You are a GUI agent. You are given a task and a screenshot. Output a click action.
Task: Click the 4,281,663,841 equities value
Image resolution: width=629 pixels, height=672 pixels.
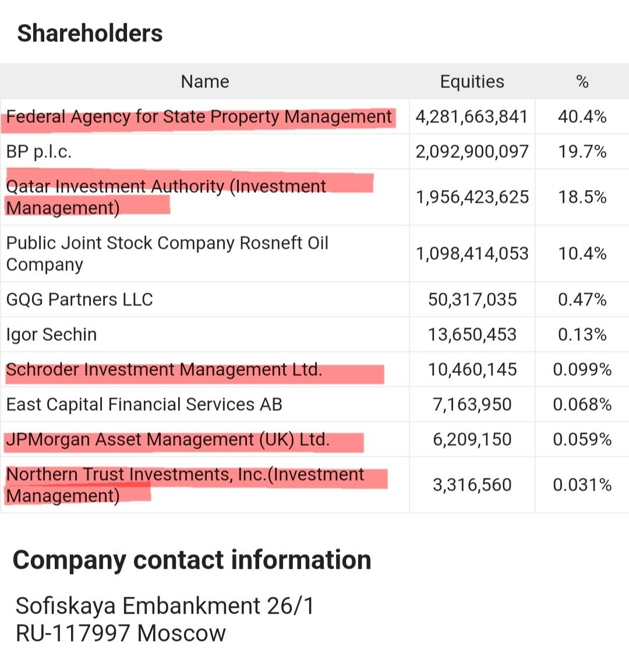pyautogui.click(x=471, y=117)
